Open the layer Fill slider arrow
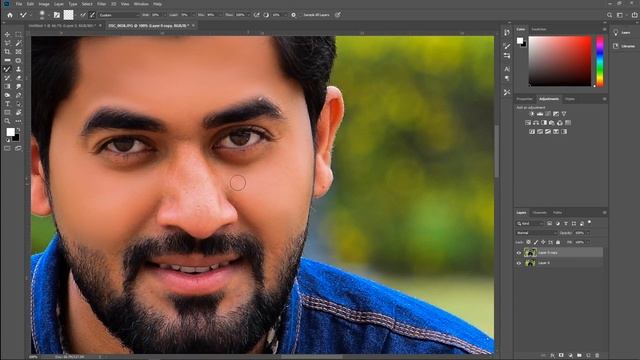 587,242
